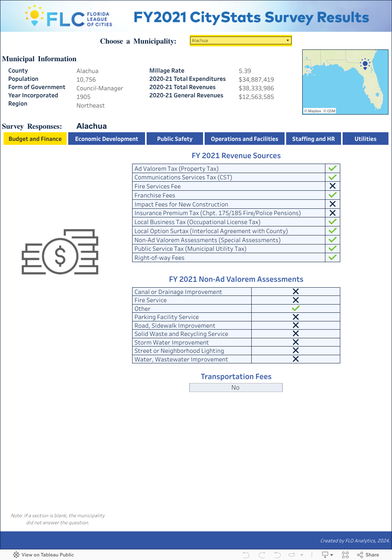
Task: Switch to the Economic Development tab
Action: click(106, 139)
